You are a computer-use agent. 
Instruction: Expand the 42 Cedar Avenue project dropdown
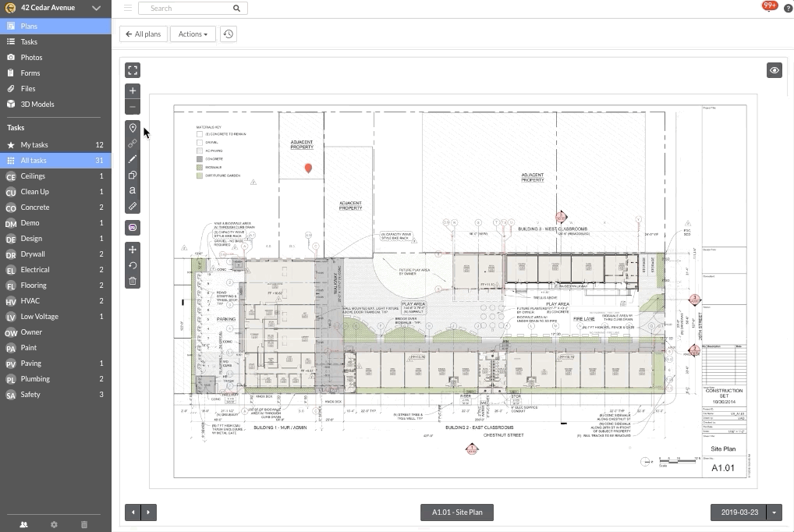pyautogui.click(x=96, y=9)
